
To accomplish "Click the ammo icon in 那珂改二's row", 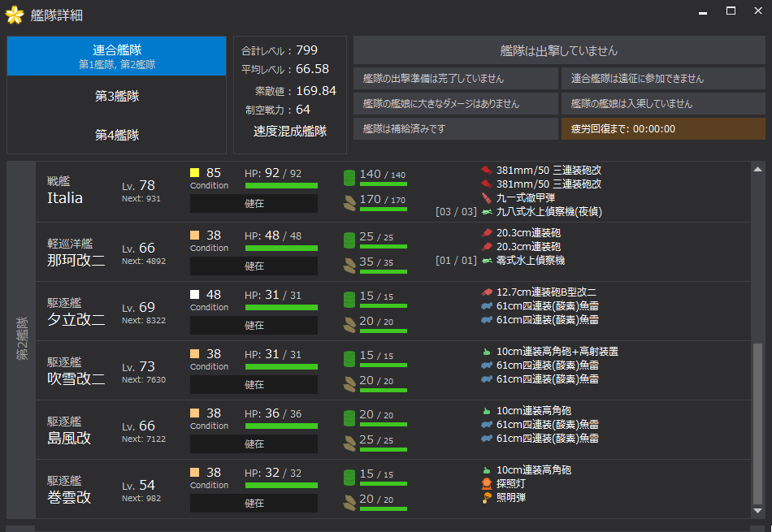I will tap(349, 263).
